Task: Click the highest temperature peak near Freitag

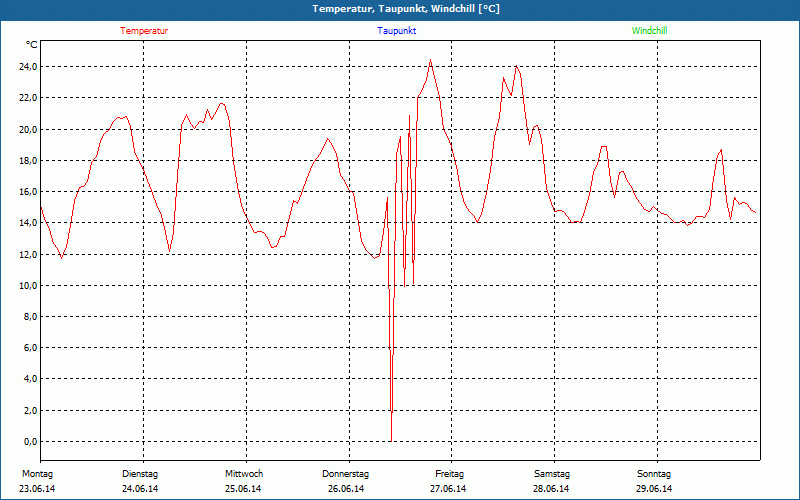Action: click(x=431, y=60)
